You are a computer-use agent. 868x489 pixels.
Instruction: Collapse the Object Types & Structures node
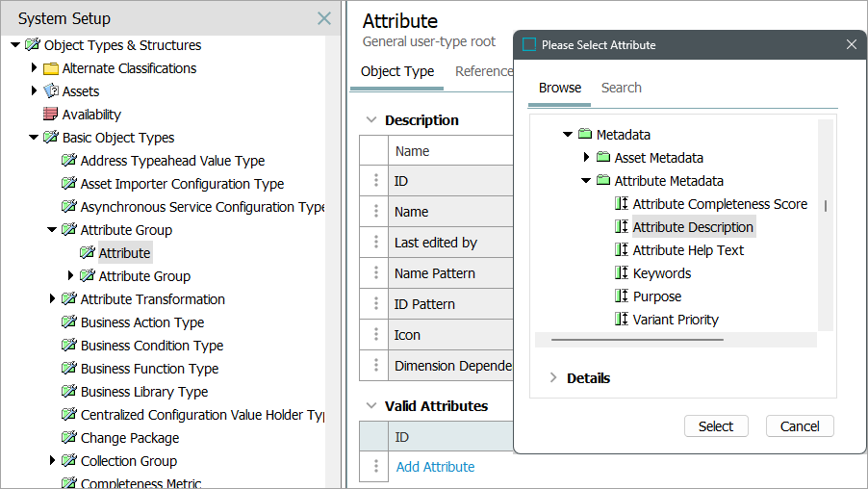[x=15, y=45]
